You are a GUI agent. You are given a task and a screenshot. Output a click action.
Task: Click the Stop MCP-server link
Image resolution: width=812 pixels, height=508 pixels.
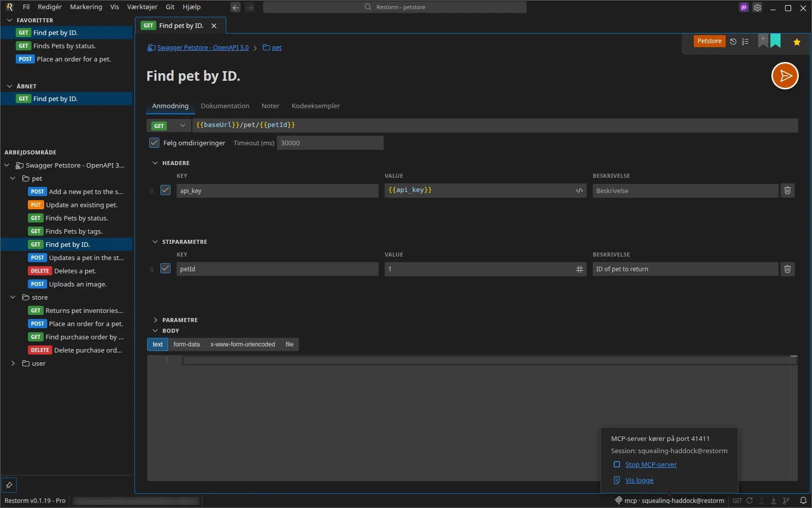coord(651,464)
